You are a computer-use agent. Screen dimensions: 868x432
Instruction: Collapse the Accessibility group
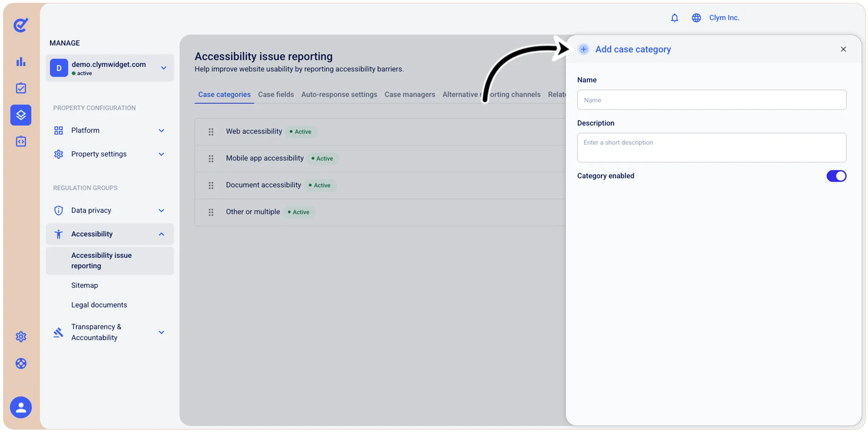pos(110,234)
